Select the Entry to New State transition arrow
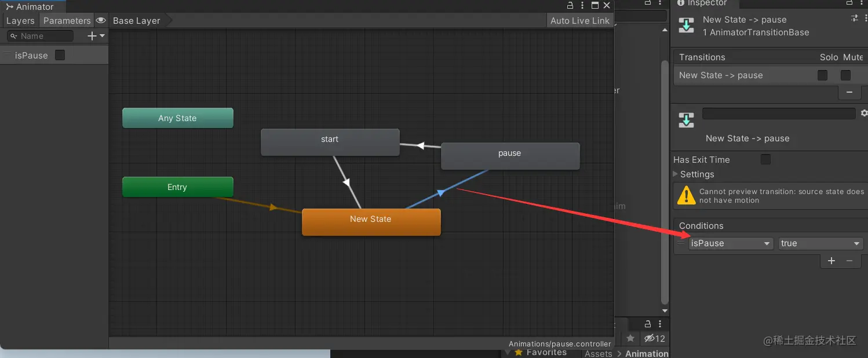This screenshot has width=868, height=358. 273,207
